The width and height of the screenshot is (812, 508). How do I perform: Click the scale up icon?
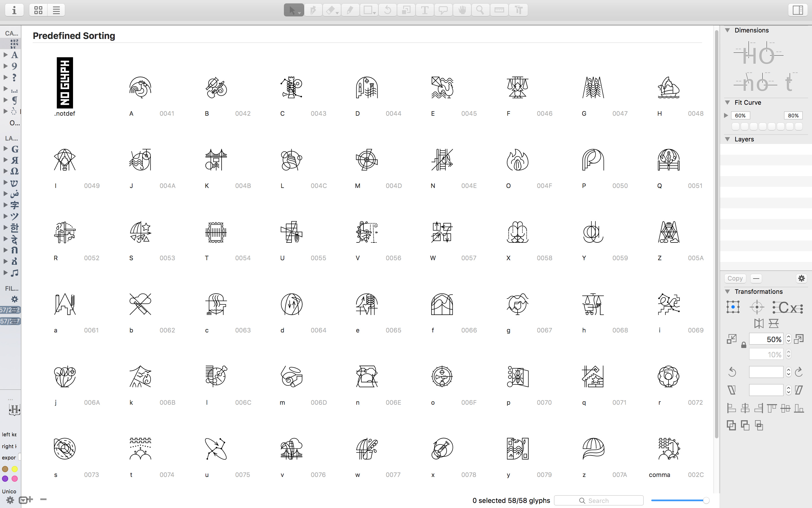tap(799, 339)
